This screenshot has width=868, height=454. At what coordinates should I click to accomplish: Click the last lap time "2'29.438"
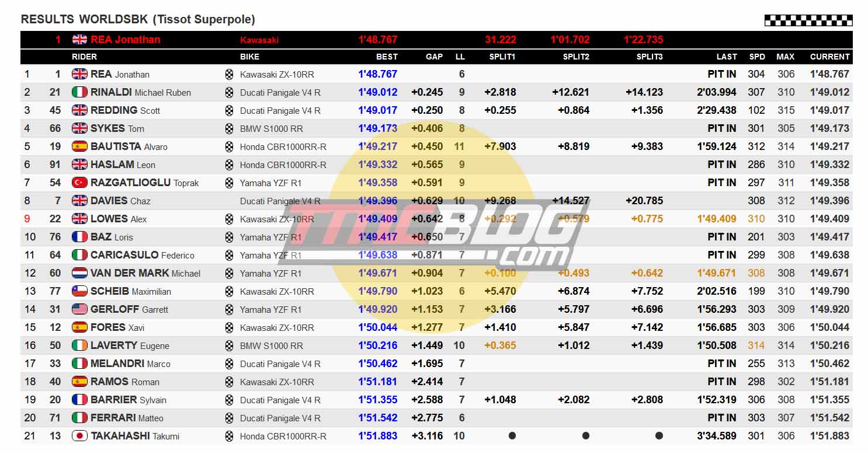(717, 110)
